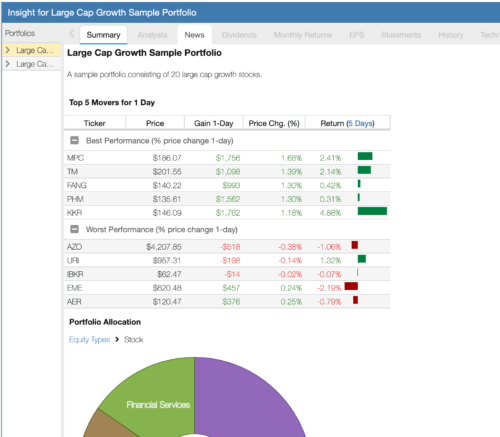500x437 pixels.
Task: Select the PHM ticker row
Action: [x=227, y=199]
